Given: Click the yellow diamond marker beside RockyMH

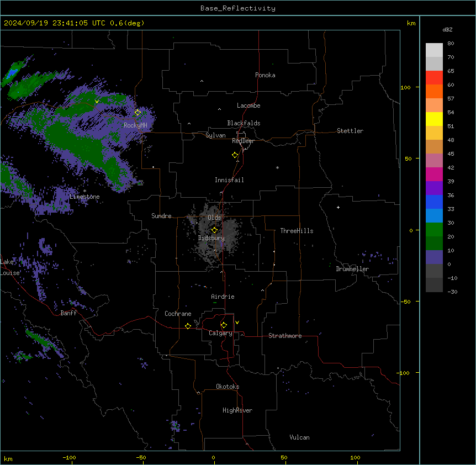Looking at the screenshot, I should click(138, 112).
